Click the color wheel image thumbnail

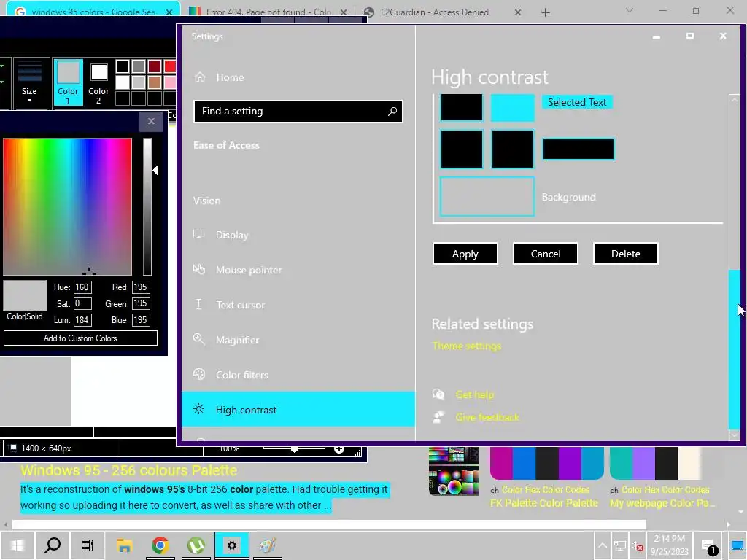coord(454,472)
